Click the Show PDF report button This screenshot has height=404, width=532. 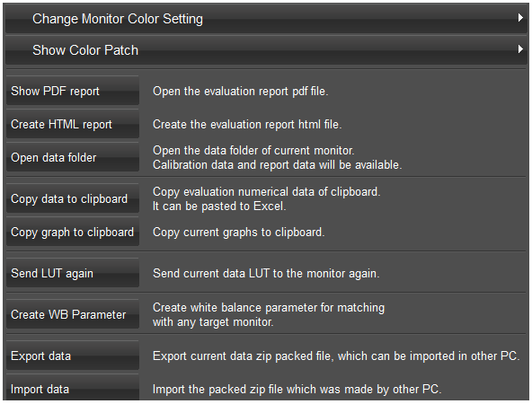click(73, 91)
